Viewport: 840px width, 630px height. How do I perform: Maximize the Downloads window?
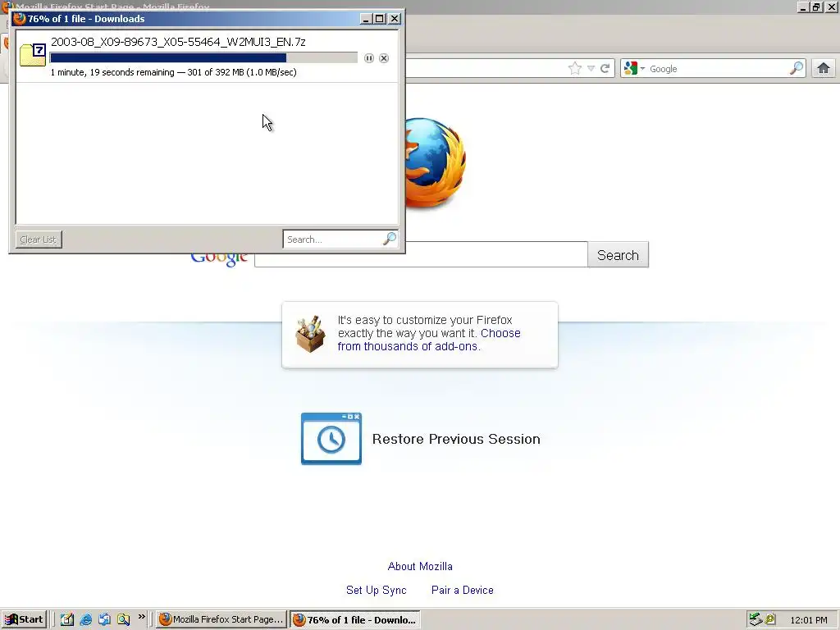(380, 19)
